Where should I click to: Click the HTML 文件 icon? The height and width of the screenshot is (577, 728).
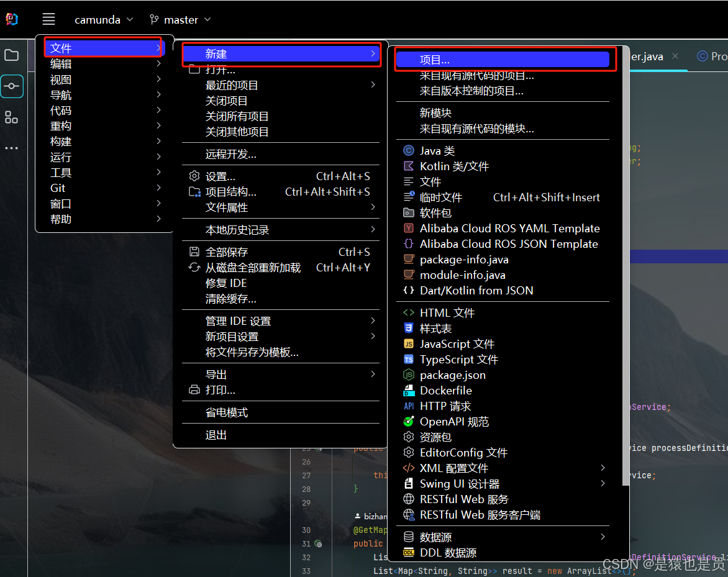point(409,313)
